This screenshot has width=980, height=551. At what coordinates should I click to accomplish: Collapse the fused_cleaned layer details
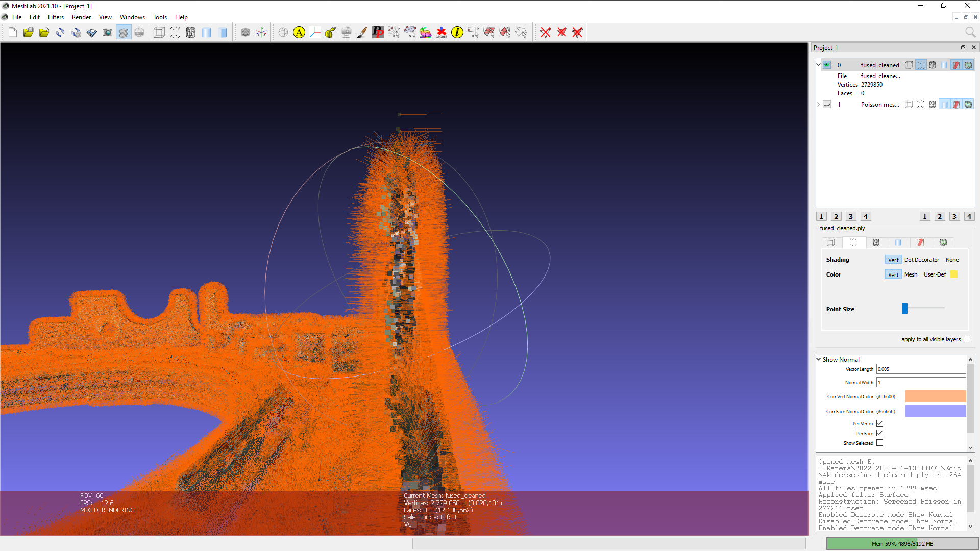pyautogui.click(x=818, y=65)
